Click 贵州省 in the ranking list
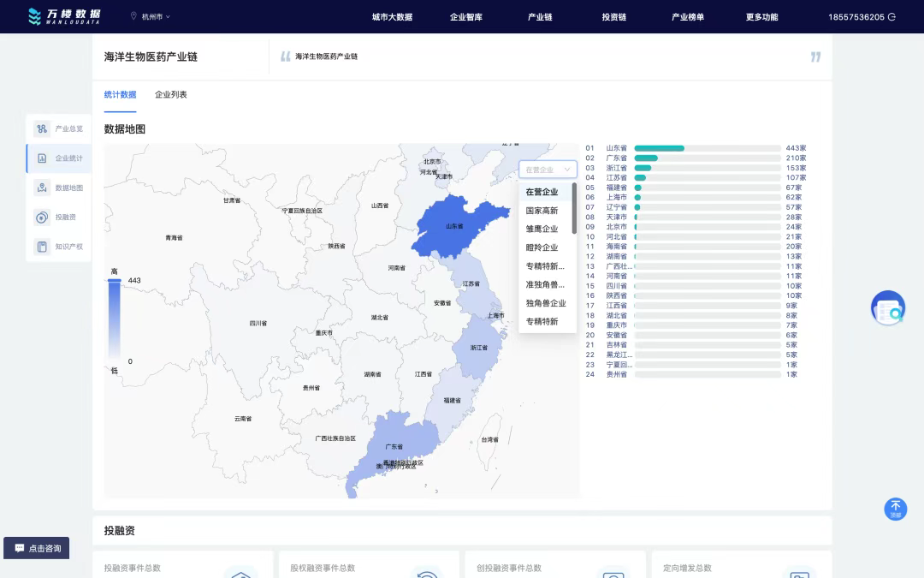The width and height of the screenshot is (924, 578). [x=616, y=374]
